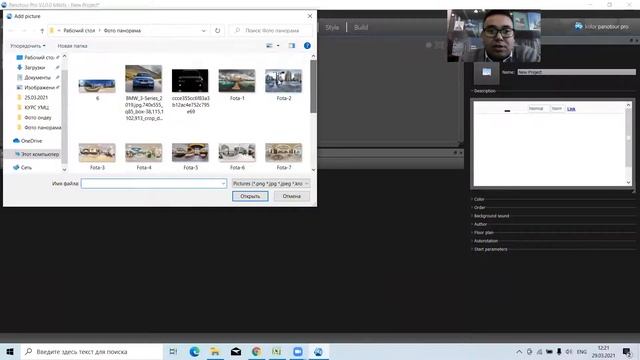Expand the Floor plan section
This screenshot has height=360, width=640.
(x=483, y=232)
